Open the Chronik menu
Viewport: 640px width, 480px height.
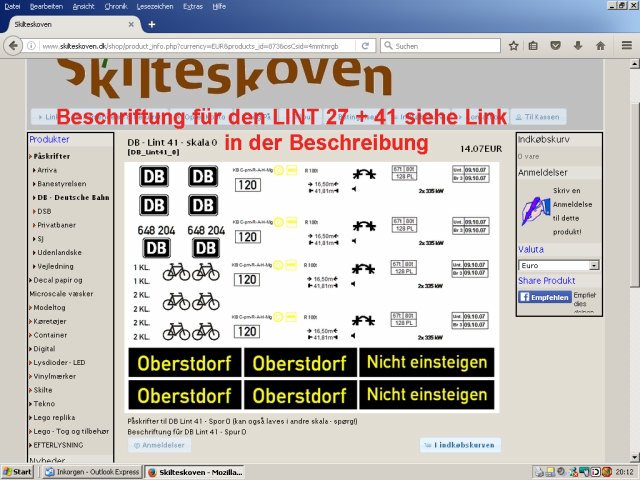coord(116,7)
